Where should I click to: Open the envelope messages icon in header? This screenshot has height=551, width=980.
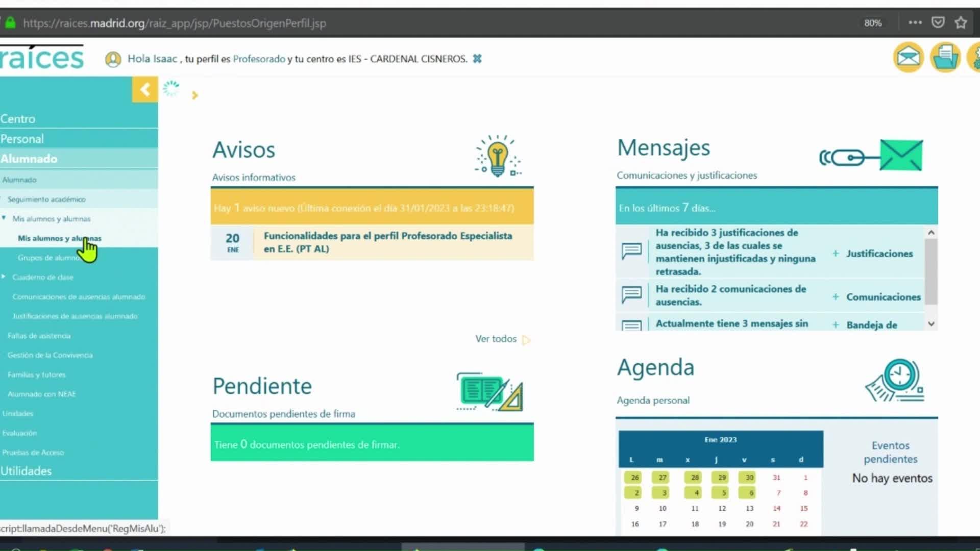908,57
